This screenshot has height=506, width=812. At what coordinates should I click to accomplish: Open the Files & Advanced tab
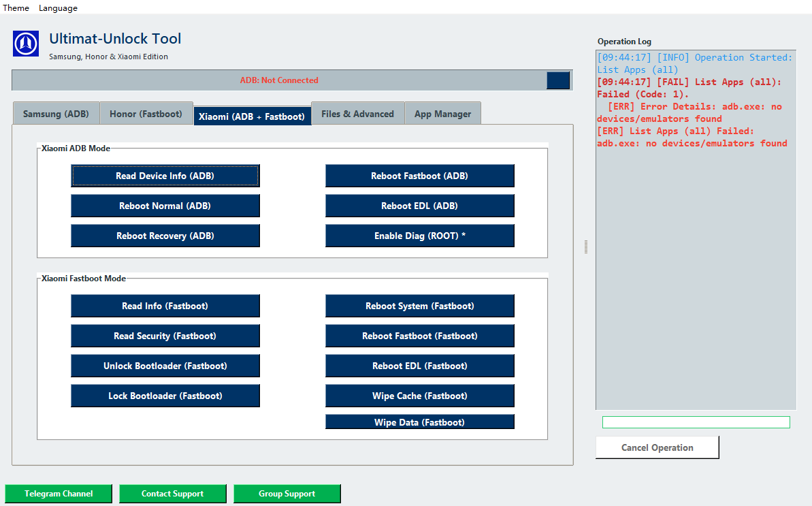(x=358, y=114)
